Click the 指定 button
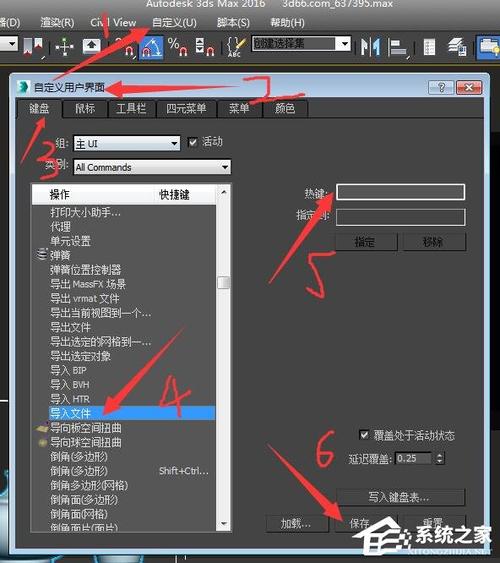 [x=366, y=242]
